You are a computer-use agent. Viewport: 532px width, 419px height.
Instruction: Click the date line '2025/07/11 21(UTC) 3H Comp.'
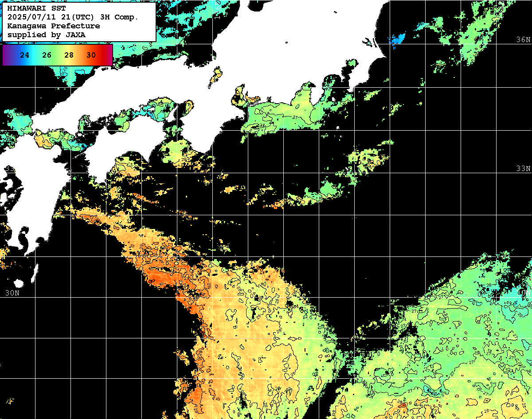pyautogui.click(x=73, y=17)
